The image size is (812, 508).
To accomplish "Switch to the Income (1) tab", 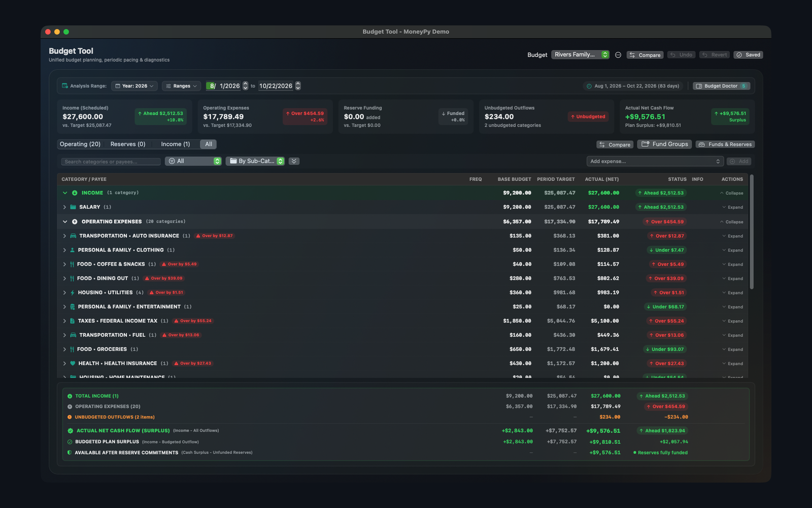I will (x=176, y=144).
